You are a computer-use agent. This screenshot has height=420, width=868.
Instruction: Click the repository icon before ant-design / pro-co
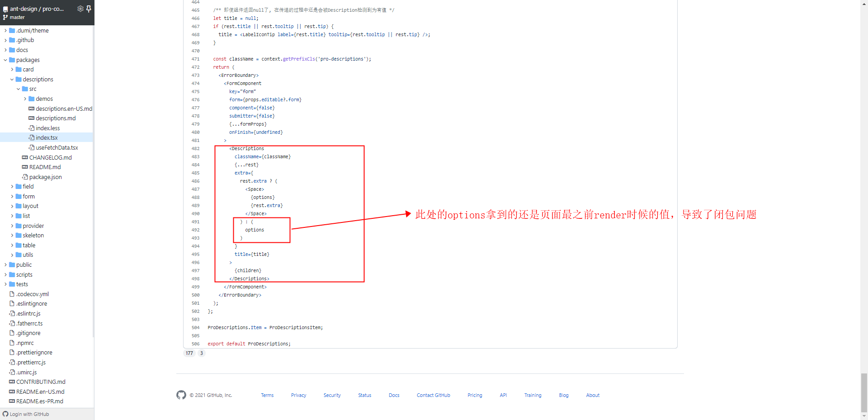coord(5,9)
